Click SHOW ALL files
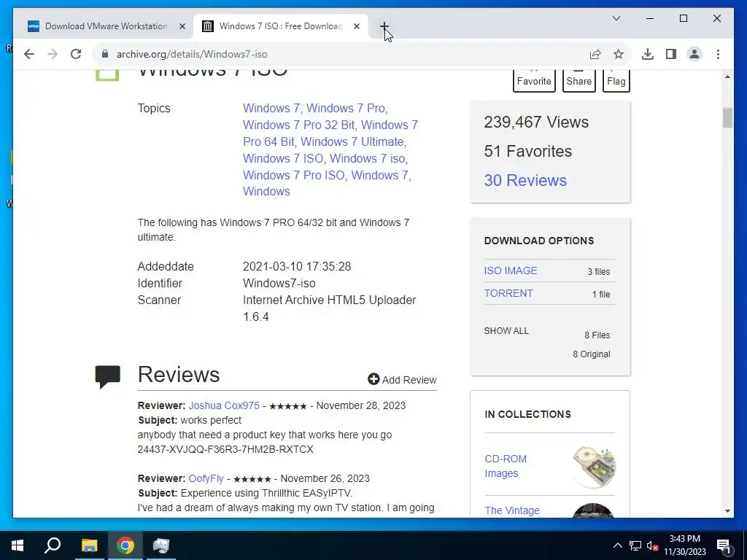Viewport: 747px width, 560px height. point(506,331)
